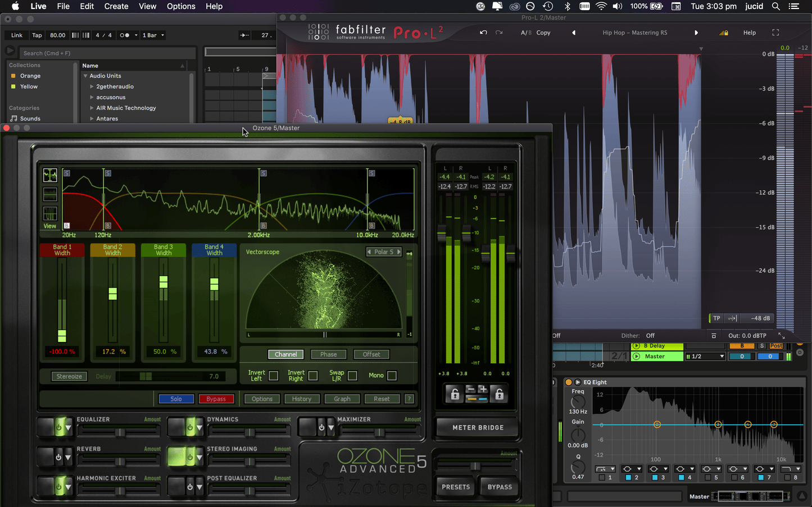Switch Vectorscope to the Phase tab
This screenshot has width=812, height=507.
[x=328, y=354]
